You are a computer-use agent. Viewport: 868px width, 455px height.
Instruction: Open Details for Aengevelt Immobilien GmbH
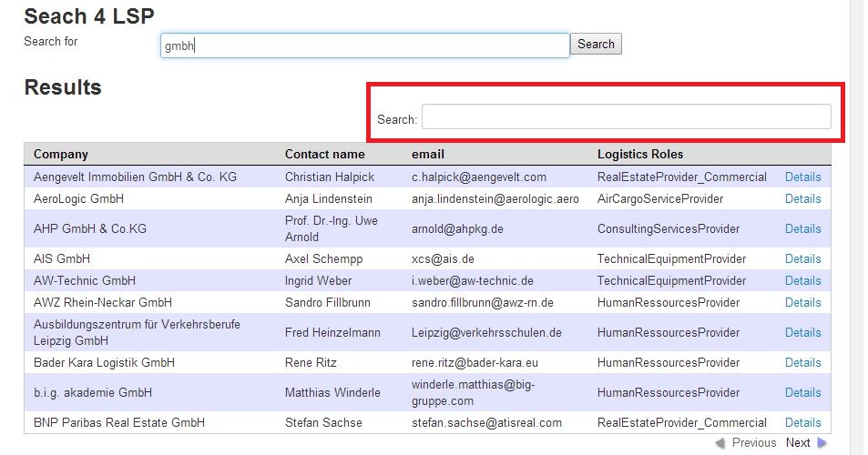(x=802, y=177)
